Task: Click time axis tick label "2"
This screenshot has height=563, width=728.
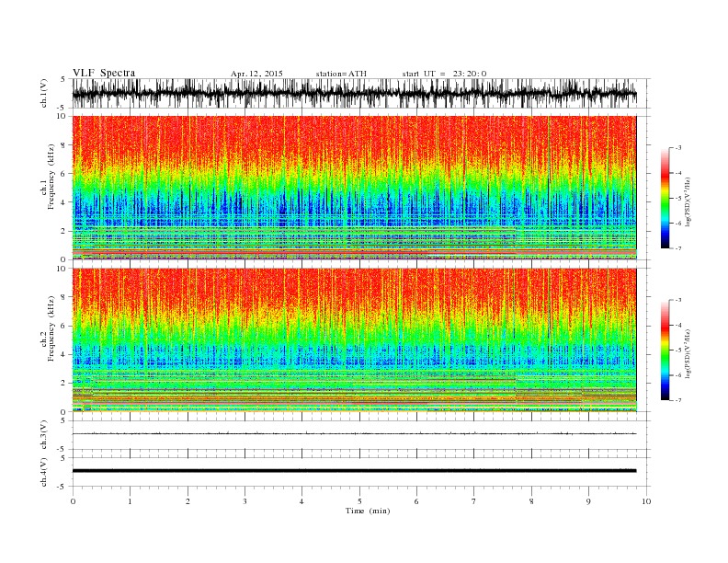Action: (188, 501)
